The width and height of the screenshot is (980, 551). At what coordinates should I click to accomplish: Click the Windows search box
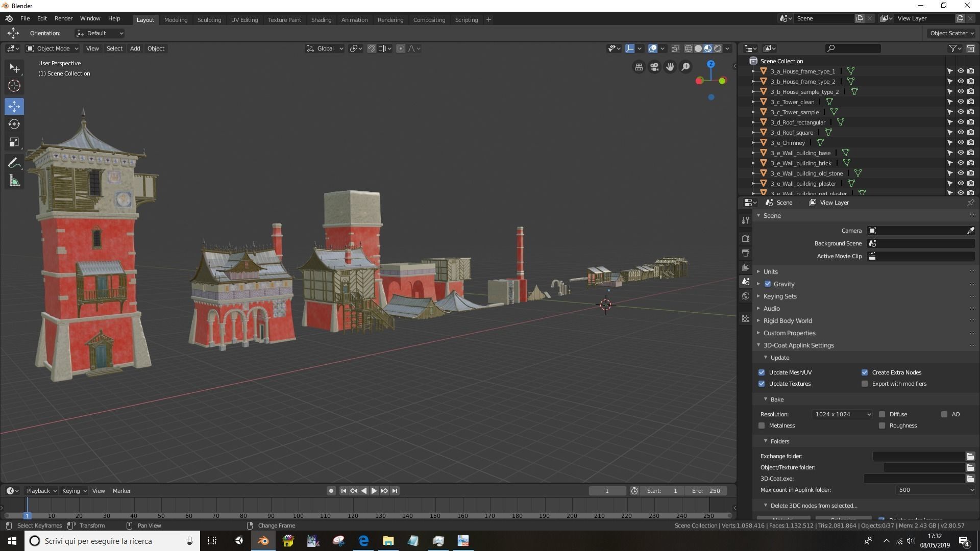coord(112,541)
